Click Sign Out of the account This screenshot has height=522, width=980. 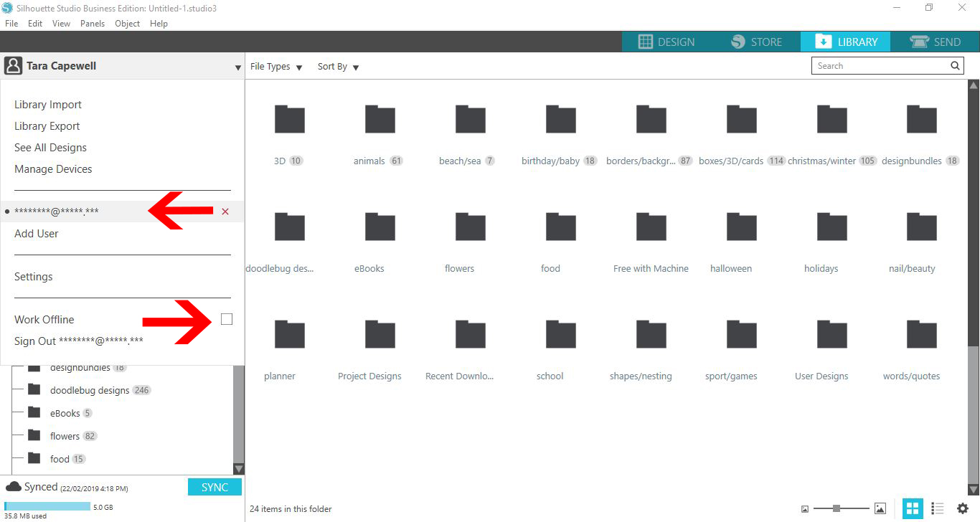point(79,341)
